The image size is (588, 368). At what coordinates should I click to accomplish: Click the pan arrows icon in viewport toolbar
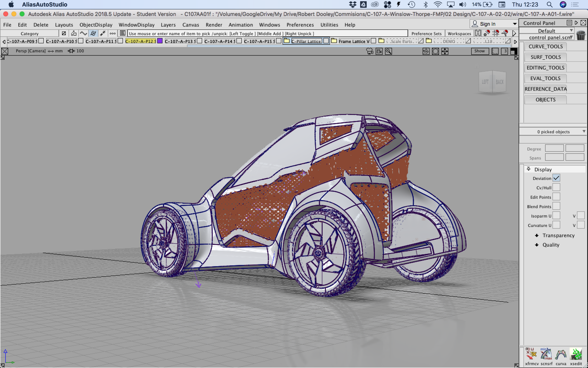445,51
